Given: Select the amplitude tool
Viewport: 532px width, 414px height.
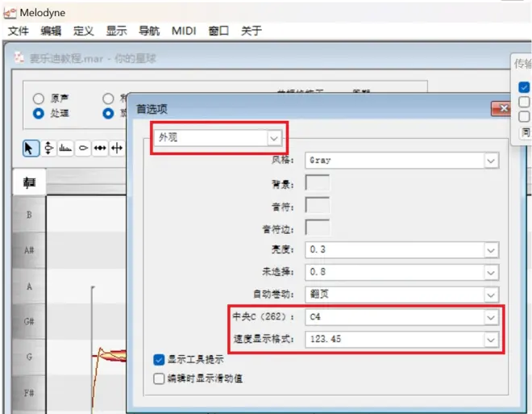Looking at the screenshot, I should click(x=83, y=148).
